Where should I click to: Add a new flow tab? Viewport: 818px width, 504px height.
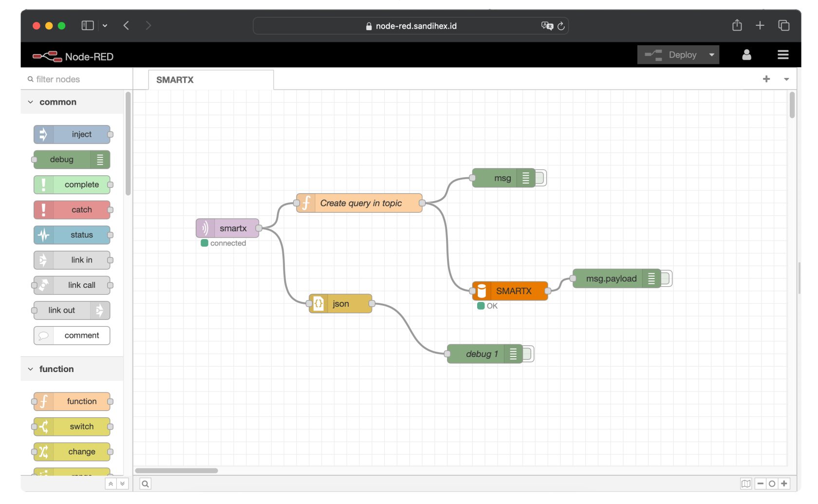[x=766, y=79]
